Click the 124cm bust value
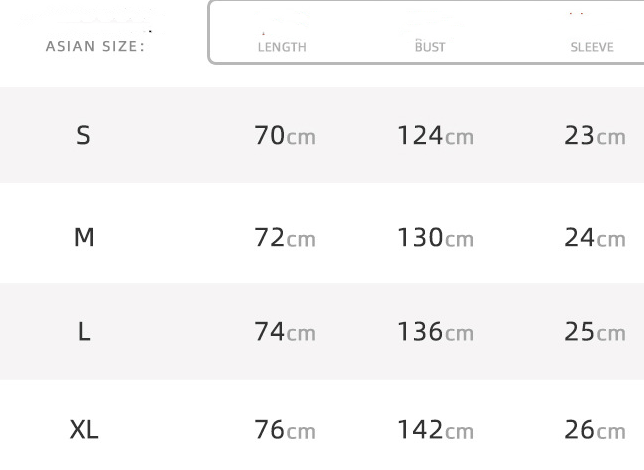Image resolution: width=644 pixels, height=470 pixels. [x=435, y=136]
